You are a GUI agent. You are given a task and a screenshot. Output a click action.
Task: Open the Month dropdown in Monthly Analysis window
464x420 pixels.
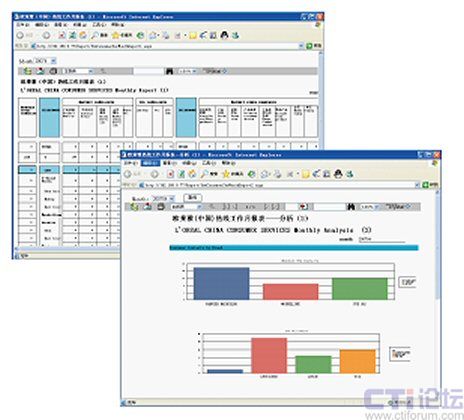[x=172, y=198]
